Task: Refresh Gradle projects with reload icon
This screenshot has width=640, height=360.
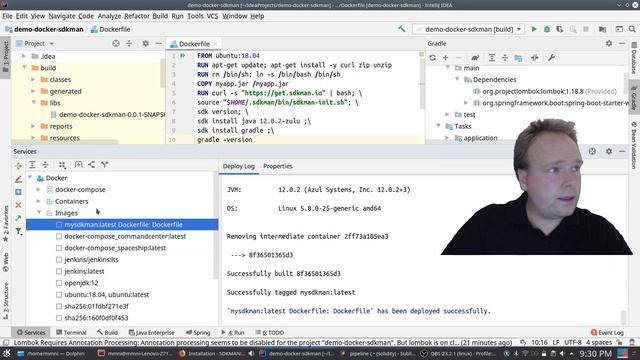Action: pyautogui.click(x=433, y=58)
